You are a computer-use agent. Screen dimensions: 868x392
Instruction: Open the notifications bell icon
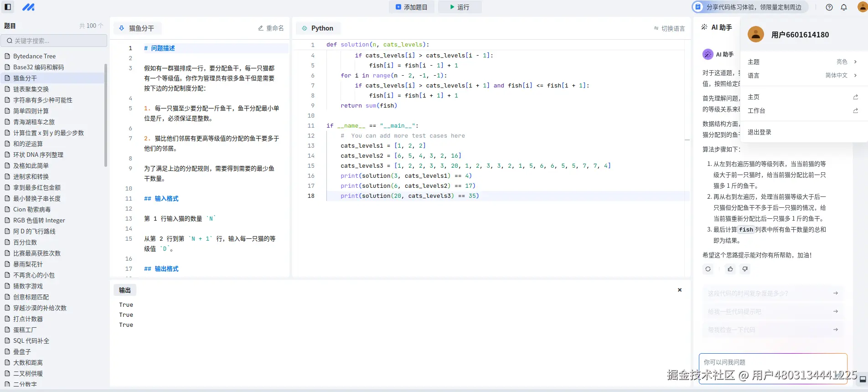pos(844,7)
